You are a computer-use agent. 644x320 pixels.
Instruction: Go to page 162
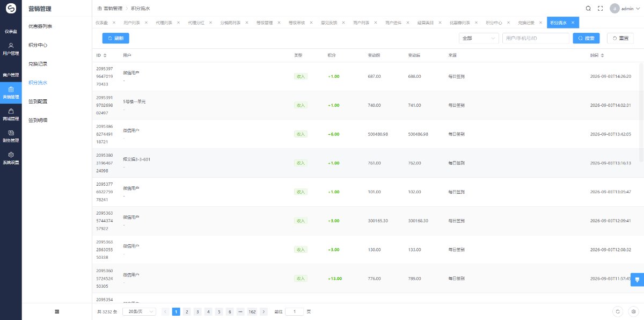[252, 311]
